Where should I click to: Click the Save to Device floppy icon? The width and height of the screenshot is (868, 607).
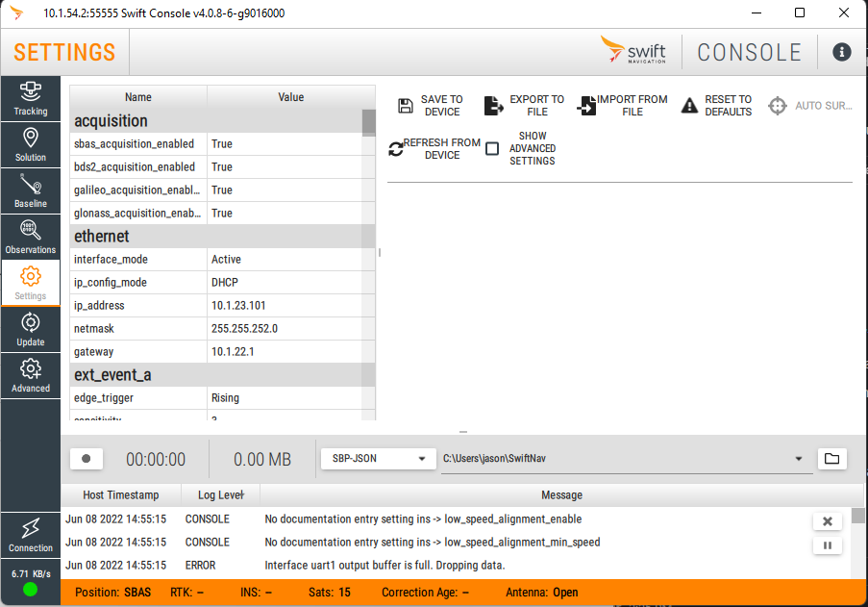tap(406, 105)
